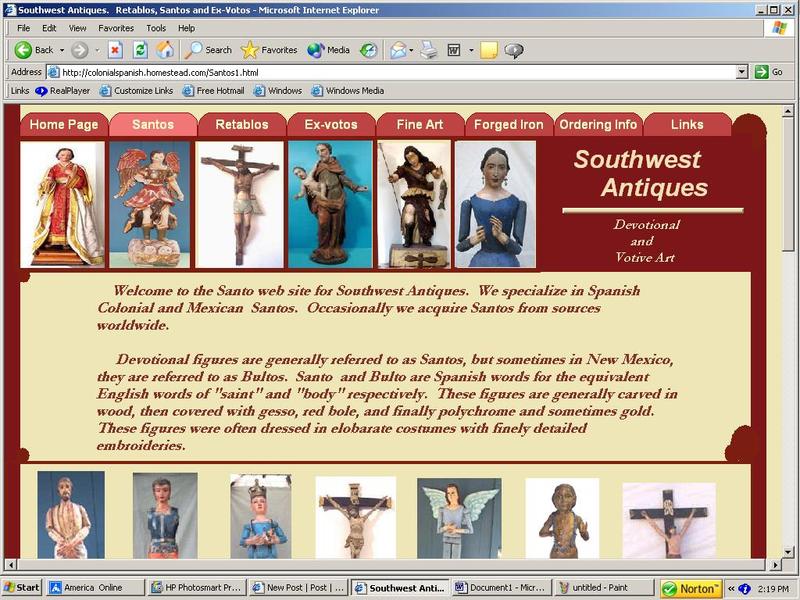This screenshot has height=600, width=800.
Task: Edit the page with Microsoft Word
Action: point(453,49)
